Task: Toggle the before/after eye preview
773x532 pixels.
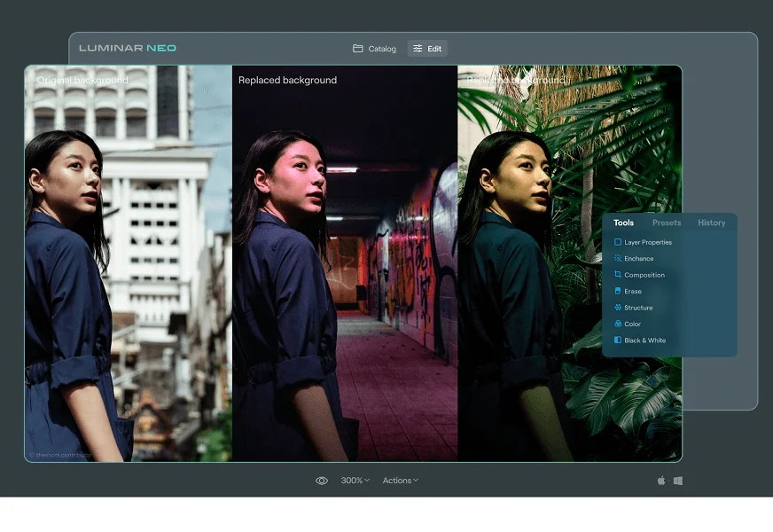Action: coord(322,480)
